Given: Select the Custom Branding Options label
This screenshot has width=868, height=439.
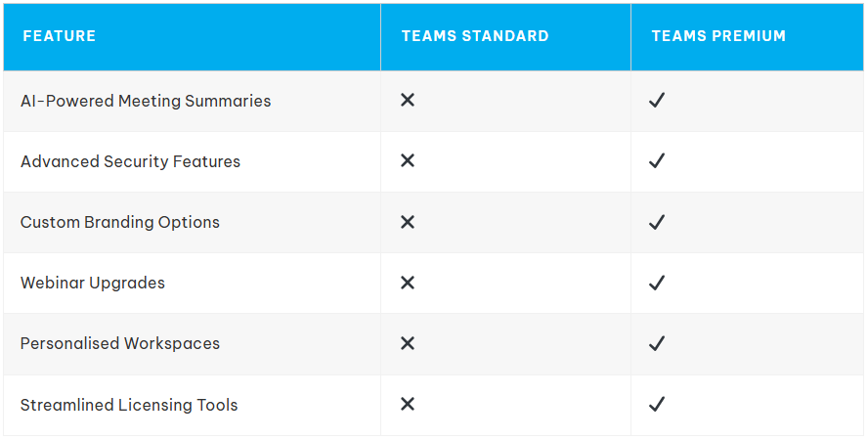Looking at the screenshot, I should point(120,222).
